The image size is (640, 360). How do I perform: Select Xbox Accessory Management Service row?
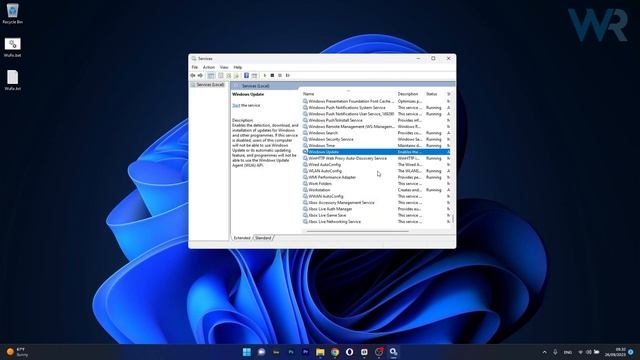pyautogui.click(x=376, y=202)
